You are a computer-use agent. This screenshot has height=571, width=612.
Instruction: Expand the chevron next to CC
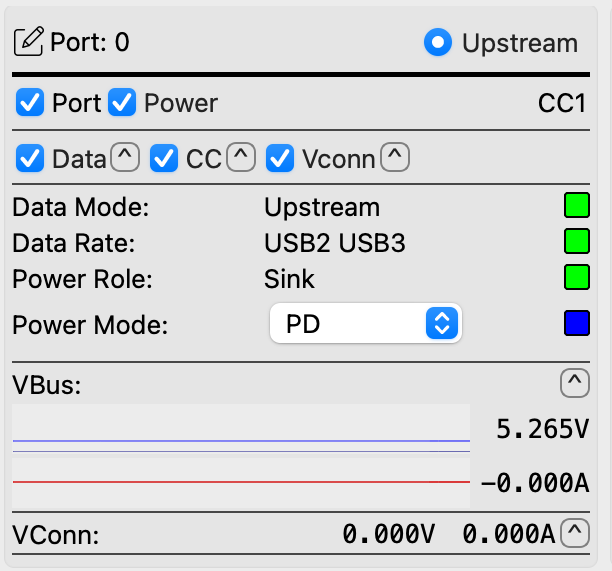(241, 157)
